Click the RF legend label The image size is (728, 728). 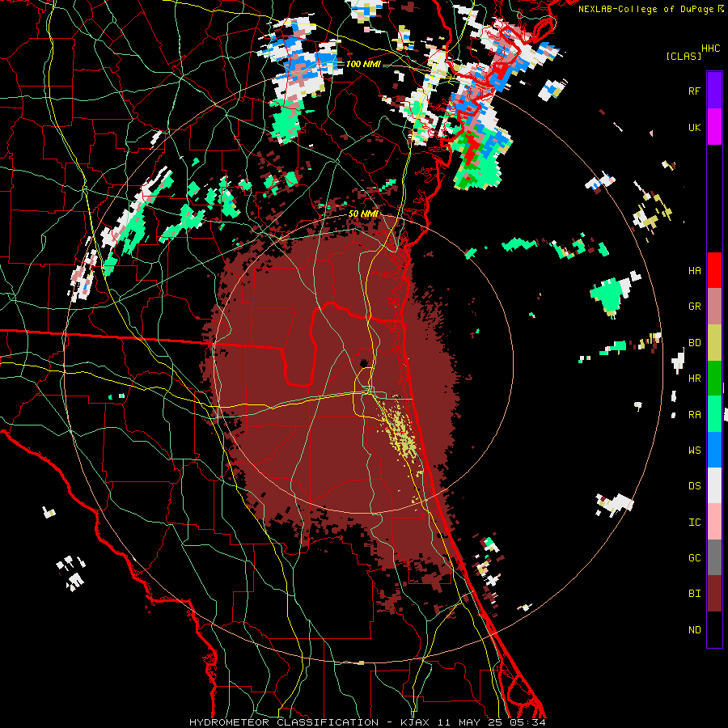pyautogui.click(x=694, y=91)
